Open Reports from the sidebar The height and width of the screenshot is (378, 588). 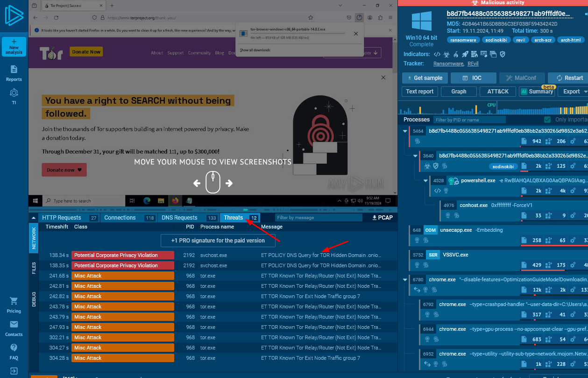point(14,73)
